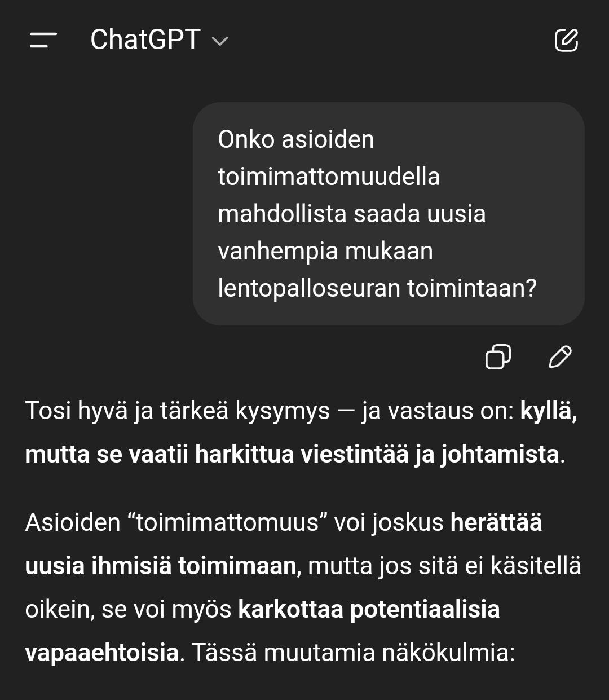Click "mahdollista saada uusia" in the bubble
This screenshot has height=700, width=609.
click(x=351, y=214)
